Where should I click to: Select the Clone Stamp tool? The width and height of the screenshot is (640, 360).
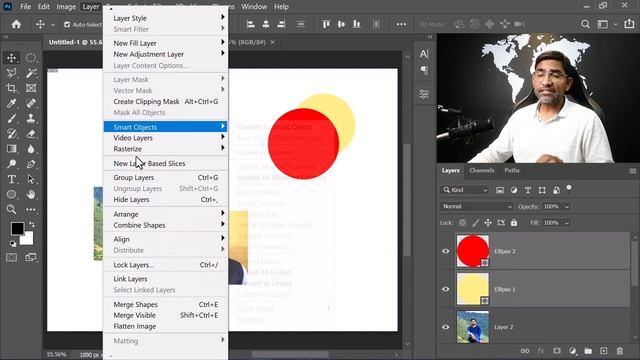[x=31, y=119]
